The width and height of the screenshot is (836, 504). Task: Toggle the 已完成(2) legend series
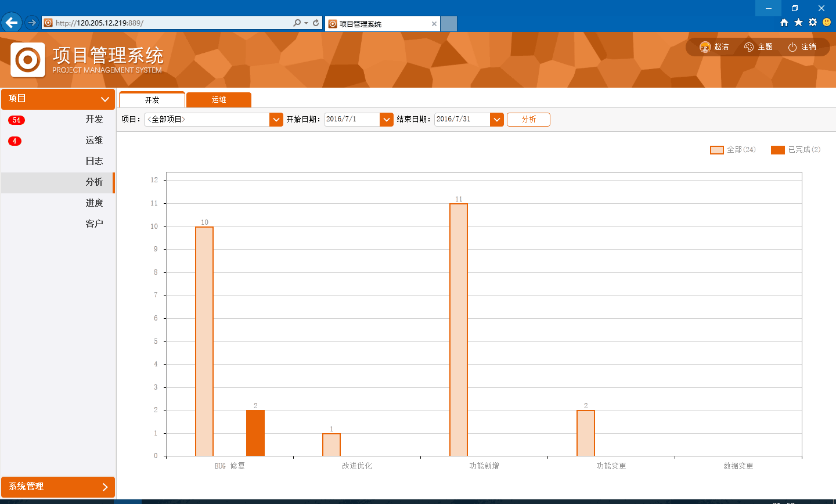pyautogui.click(x=795, y=150)
